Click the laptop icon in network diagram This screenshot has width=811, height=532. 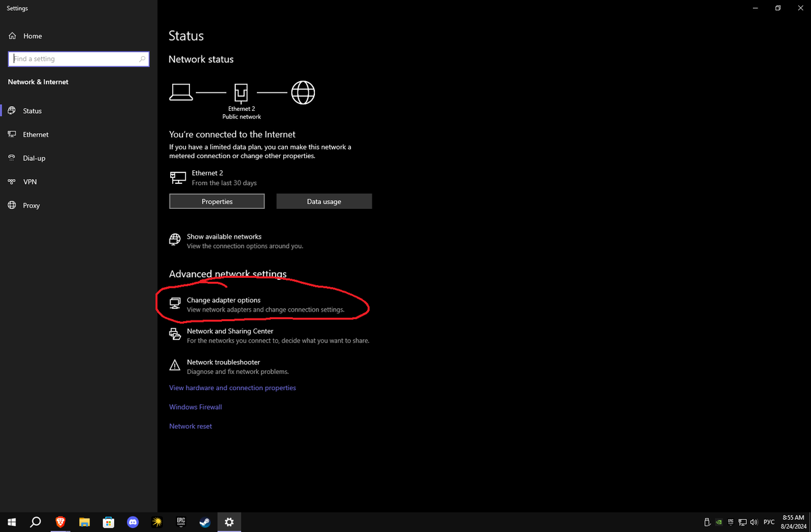point(181,92)
